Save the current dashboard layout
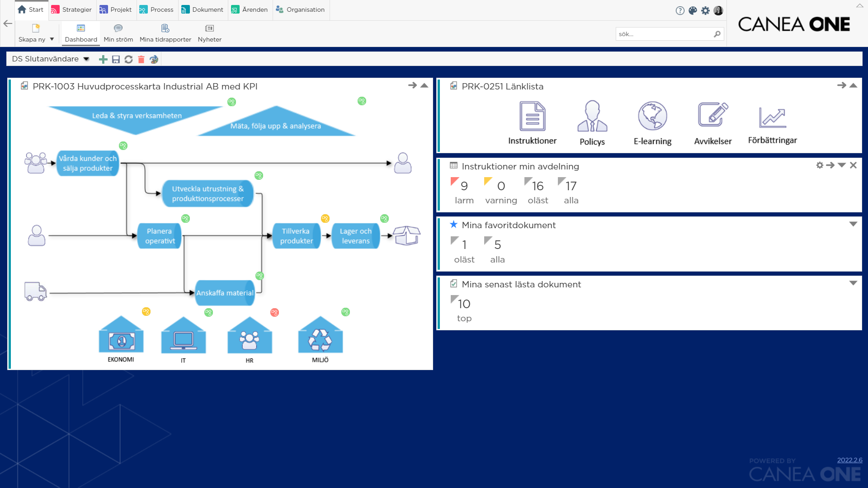This screenshot has width=868, height=488. (x=116, y=59)
